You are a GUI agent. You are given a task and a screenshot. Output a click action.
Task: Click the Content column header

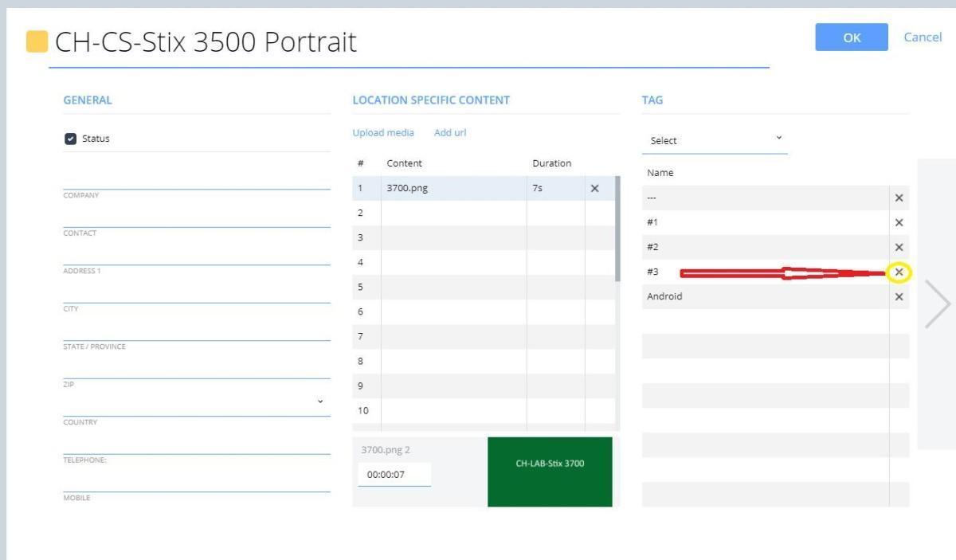[404, 163]
